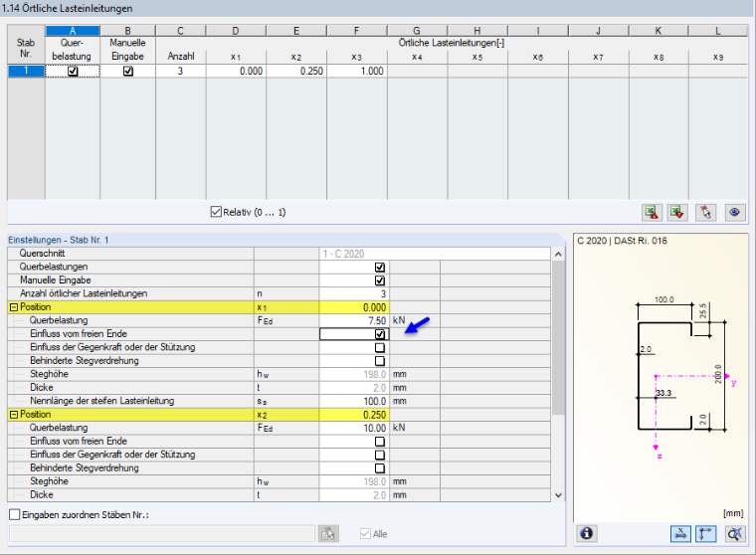The width and height of the screenshot is (756, 555).
Task: Edit x1 Nennlänge value 100.0
Action: click(x=354, y=401)
